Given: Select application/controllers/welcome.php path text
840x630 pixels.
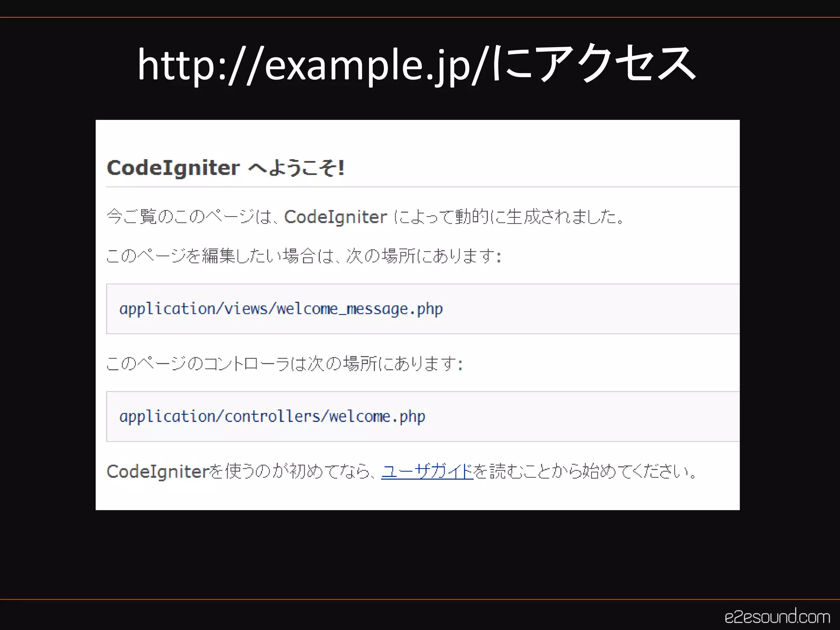Looking at the screenshot, I should 272,417.
